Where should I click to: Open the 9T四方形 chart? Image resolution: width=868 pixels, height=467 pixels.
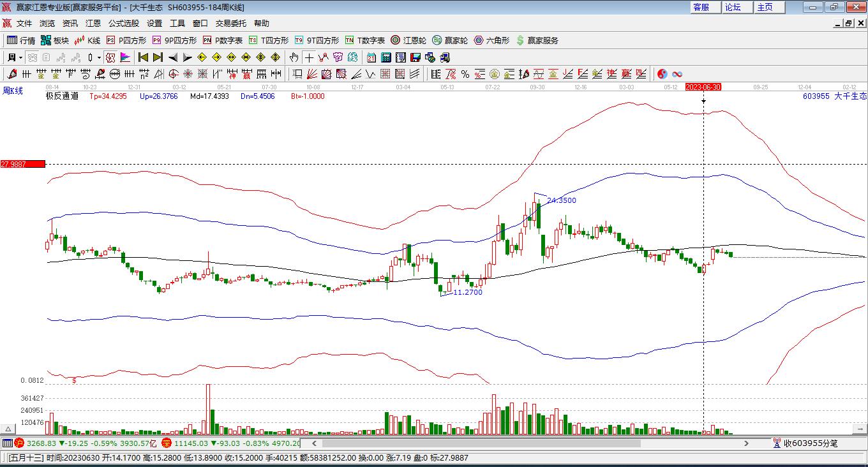(x=317, y=40)
